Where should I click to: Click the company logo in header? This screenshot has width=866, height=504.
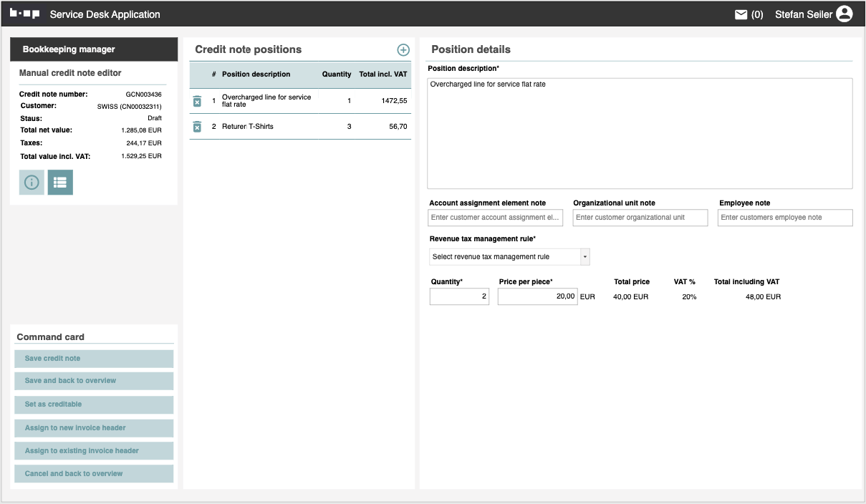click(x=24, y=14)
